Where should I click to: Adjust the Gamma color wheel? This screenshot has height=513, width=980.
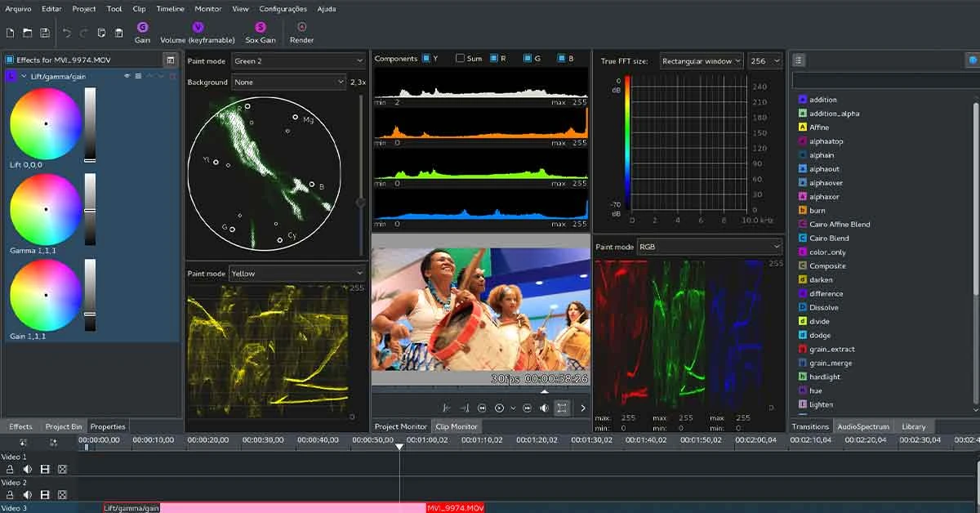click(x=45, y=208)
